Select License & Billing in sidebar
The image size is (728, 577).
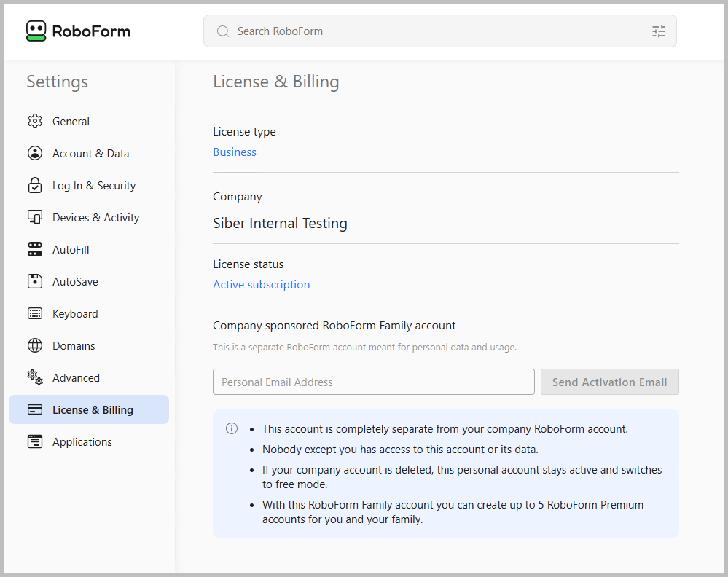pos(93,410)
